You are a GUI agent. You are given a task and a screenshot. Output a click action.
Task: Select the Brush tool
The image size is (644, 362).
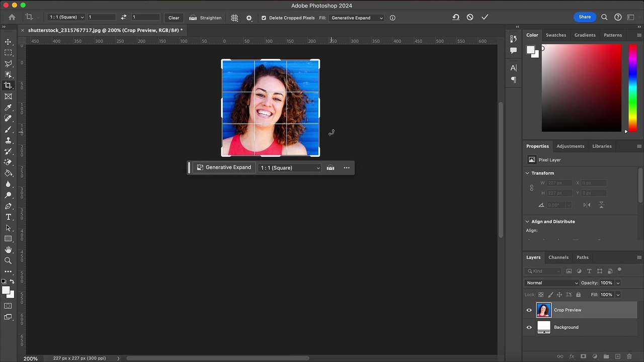(8, 130)
